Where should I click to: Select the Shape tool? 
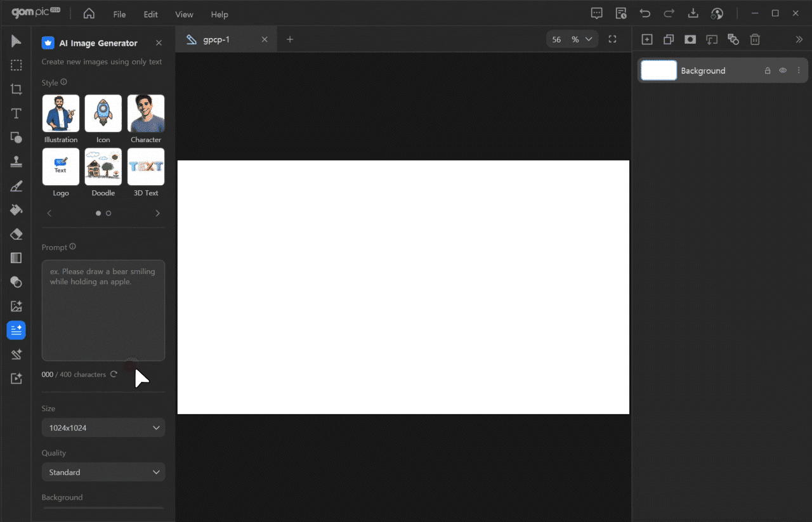click(x=16, y=138)
